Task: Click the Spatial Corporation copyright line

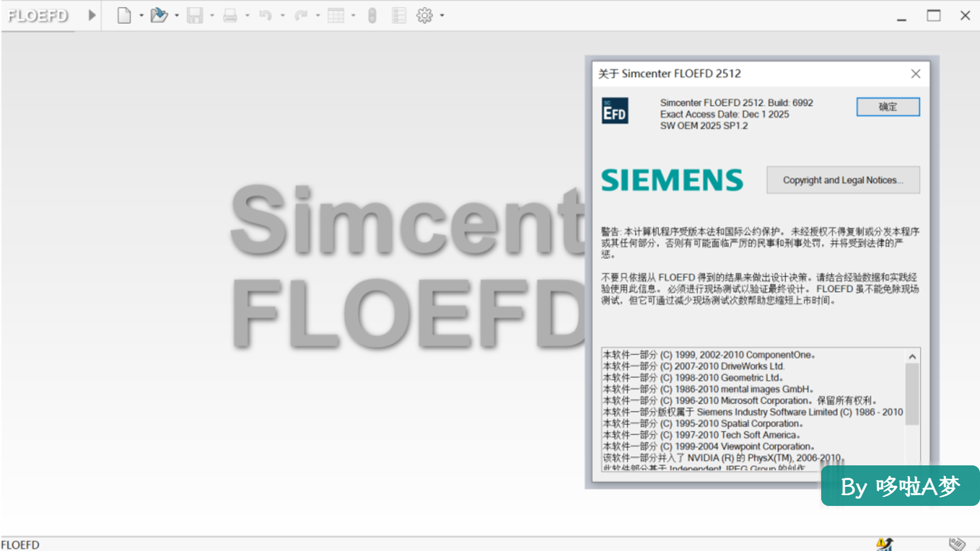Action: 703,424
